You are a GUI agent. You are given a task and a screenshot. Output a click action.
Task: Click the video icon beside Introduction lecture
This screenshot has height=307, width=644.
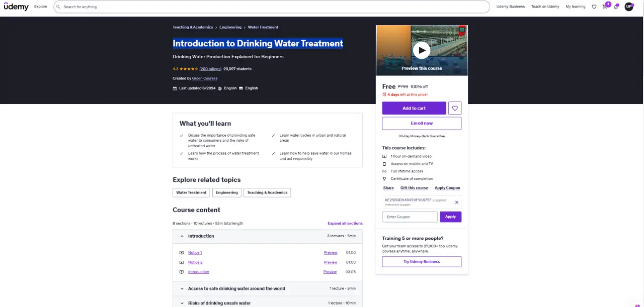coord(182,272)
